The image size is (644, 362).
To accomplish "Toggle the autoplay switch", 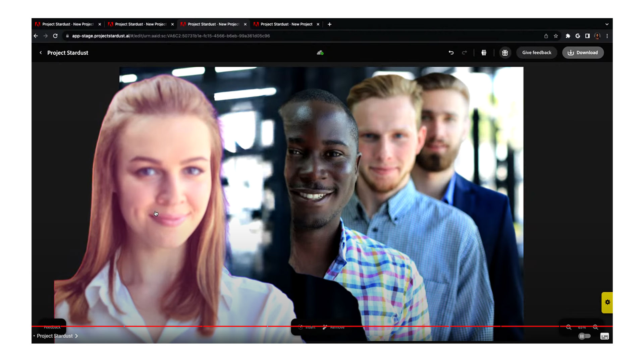I will click(x=584, y=336).
